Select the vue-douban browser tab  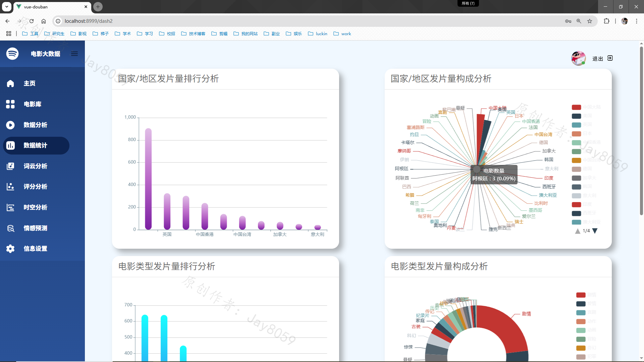52,7
